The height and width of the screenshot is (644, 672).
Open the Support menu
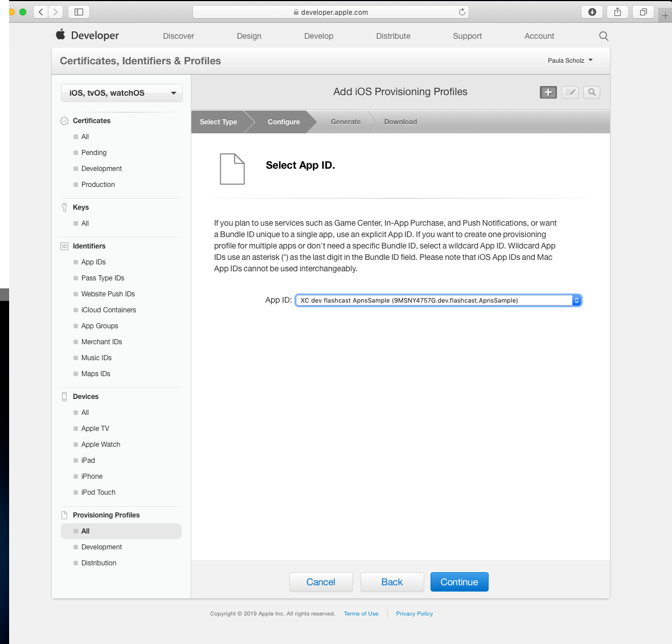tap(467, 36)
